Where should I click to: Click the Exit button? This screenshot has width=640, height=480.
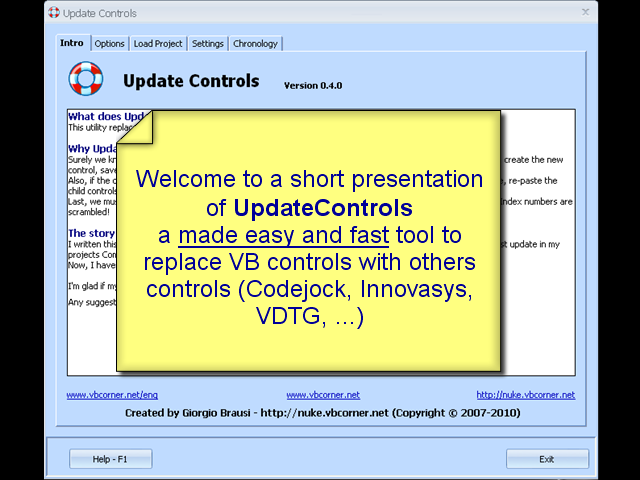point(547,459)
